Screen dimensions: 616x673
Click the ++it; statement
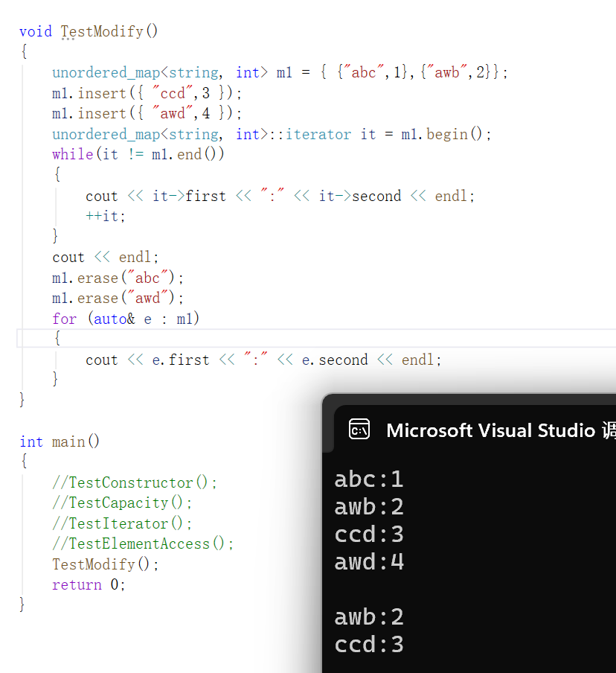(x=106, y=216)
